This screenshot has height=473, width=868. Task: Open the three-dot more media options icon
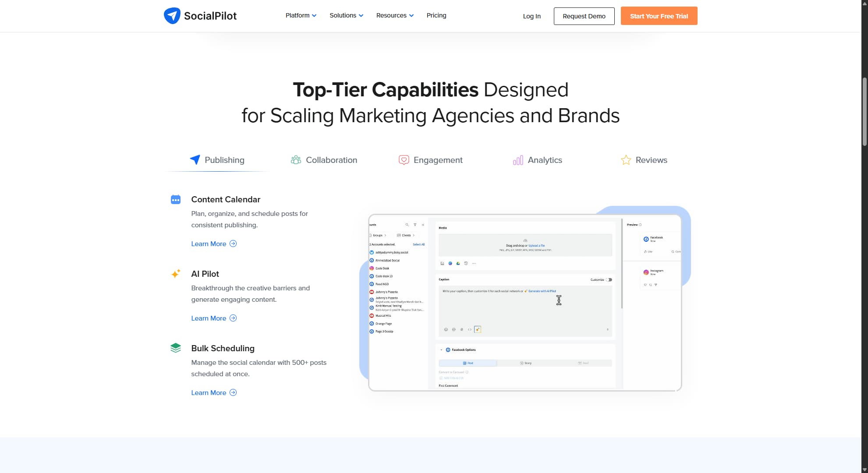[474, 263]
